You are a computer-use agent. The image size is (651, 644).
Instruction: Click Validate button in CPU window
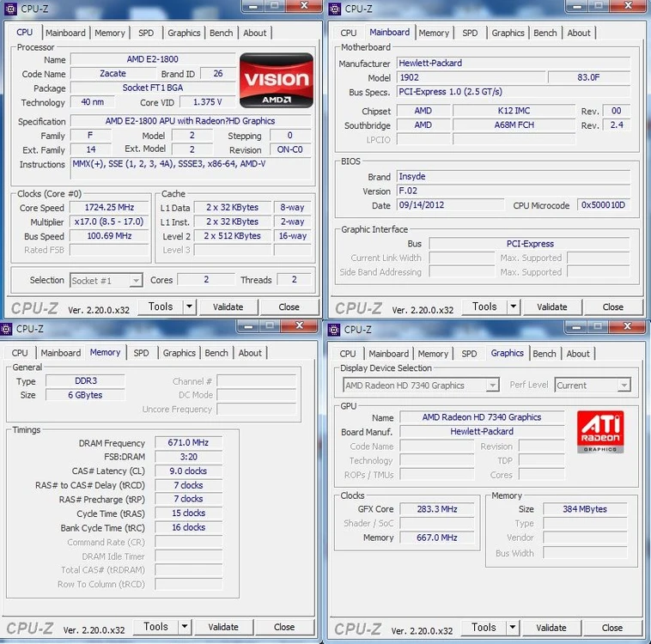click(228, 307)
